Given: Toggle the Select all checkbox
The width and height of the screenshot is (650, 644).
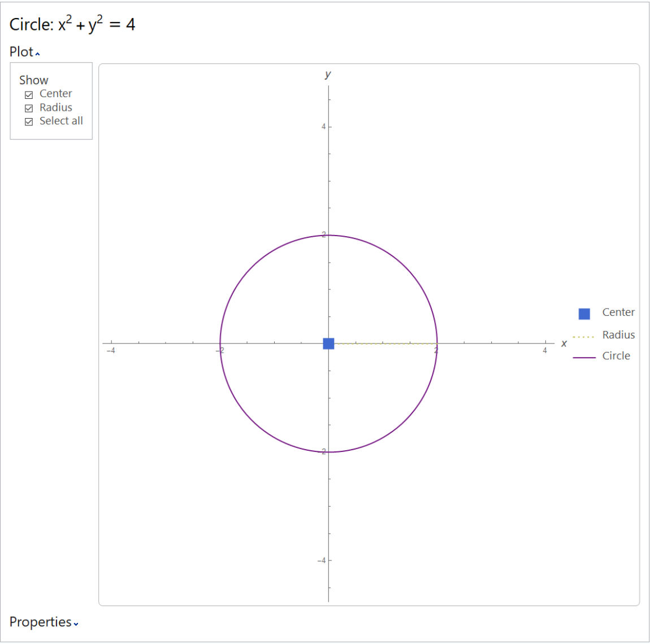Looking at the screenshot, I should [28, 121].
